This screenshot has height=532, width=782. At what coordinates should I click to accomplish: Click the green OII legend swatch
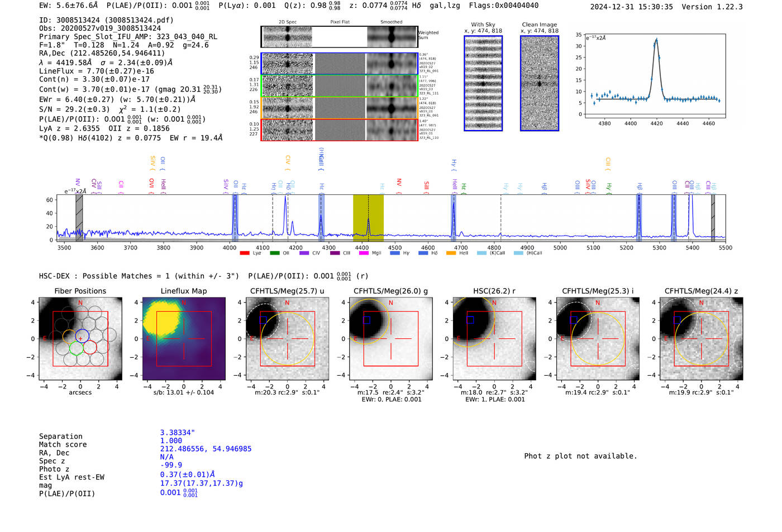click(x=274, y=253)
